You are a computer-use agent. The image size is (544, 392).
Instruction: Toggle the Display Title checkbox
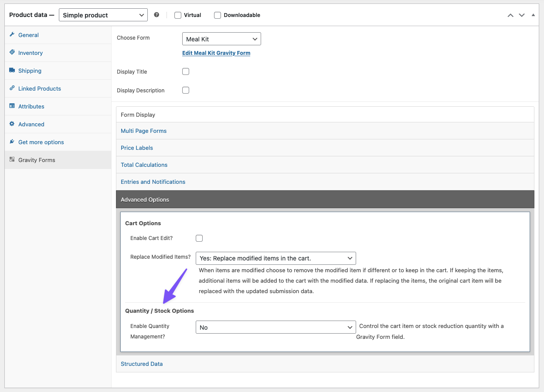(186, 71)
